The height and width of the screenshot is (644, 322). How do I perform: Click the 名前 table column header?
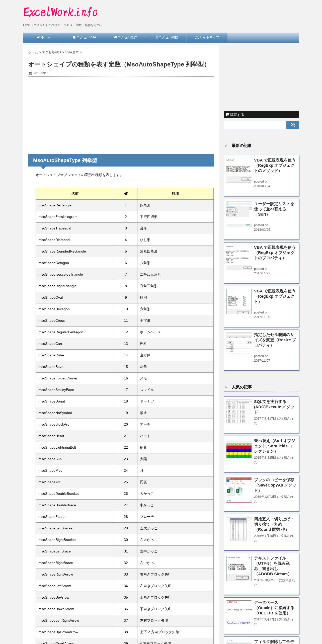tap(75, 194)
